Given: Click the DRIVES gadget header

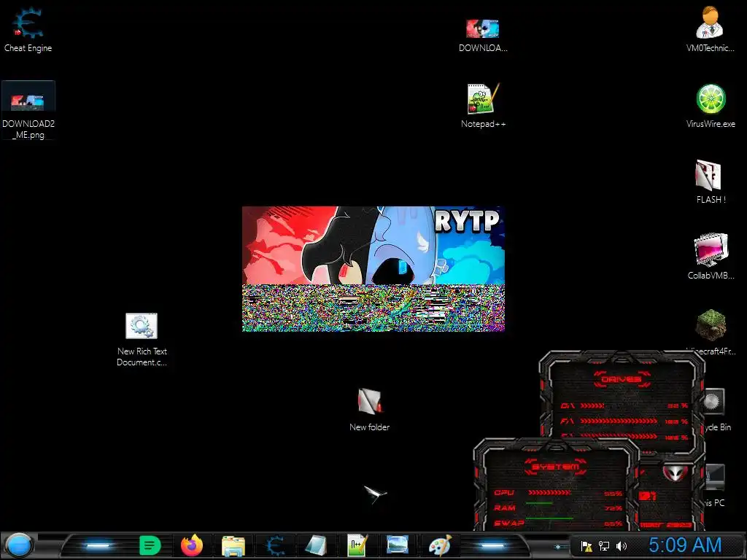Looking at the screenshot, I should (x=622, y=379).
